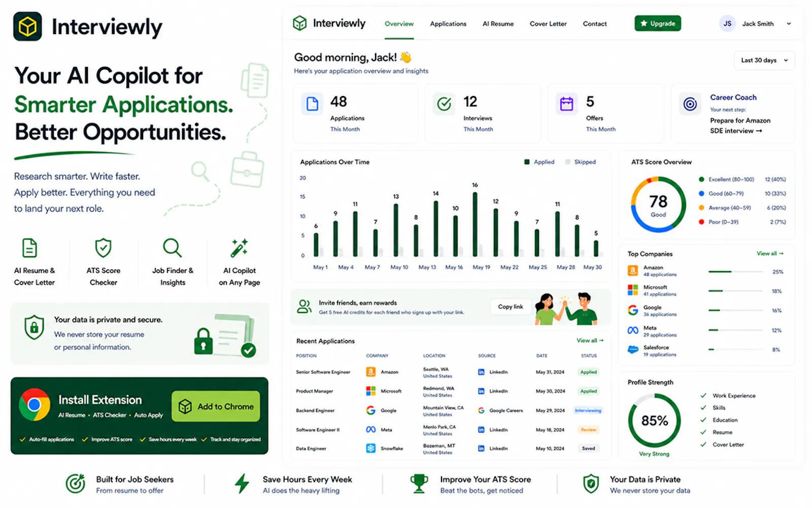The width and height of the screenshot is (812, 508).
Task: Click the shield lock privacy icon
Action: click(35, 327)
